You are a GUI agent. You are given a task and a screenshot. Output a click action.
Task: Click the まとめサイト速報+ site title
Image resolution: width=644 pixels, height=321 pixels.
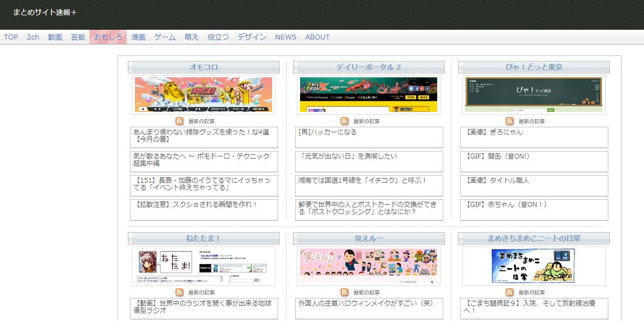(x=44, y=12)
